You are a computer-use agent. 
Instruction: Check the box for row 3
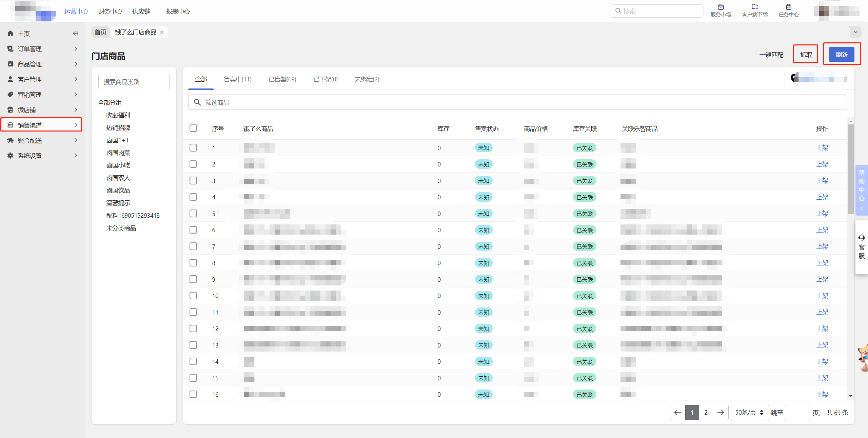[193, 181]
